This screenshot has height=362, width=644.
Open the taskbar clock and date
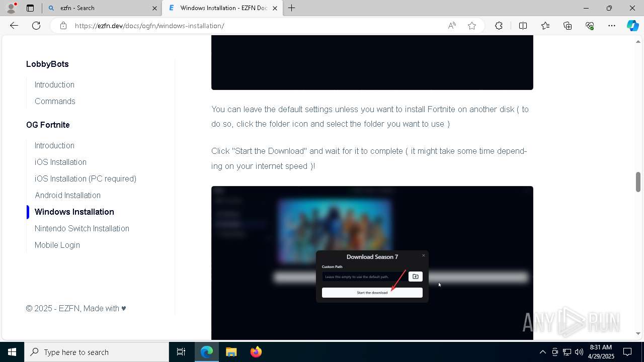click(601, 352)
